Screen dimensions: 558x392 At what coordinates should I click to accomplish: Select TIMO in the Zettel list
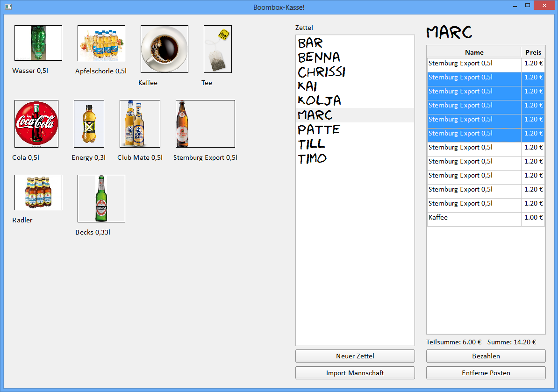click(x=355, y=158)
